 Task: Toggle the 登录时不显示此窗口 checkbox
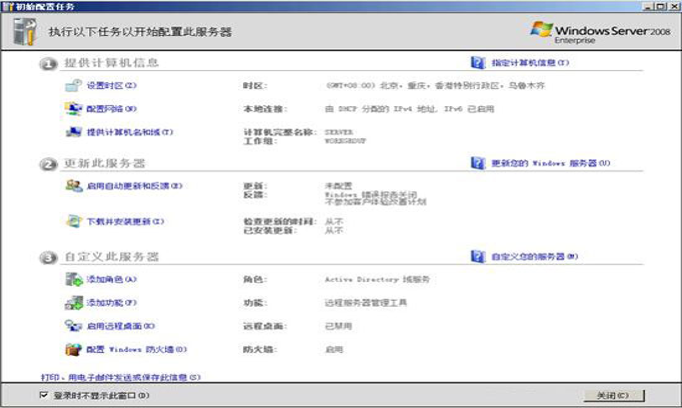[x=42, y=396]
